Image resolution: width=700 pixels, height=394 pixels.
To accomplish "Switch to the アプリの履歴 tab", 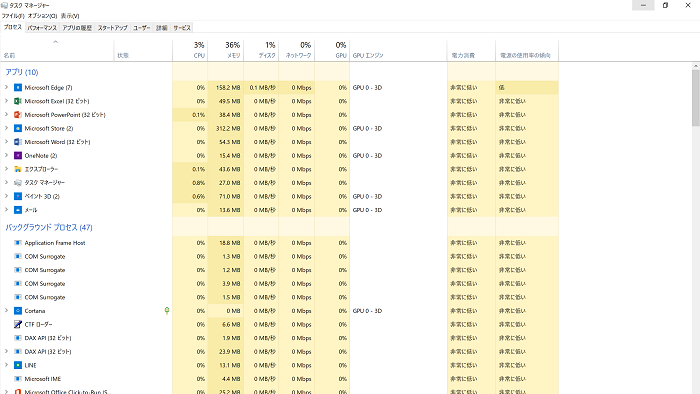I will click(x=77, y=28).
